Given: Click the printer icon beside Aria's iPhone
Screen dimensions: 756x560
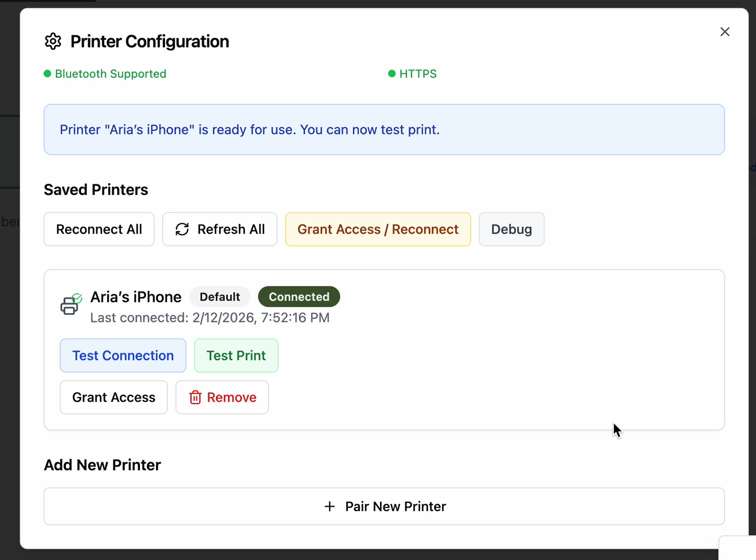Looking at the screenshot, I should tap(70, 305).
